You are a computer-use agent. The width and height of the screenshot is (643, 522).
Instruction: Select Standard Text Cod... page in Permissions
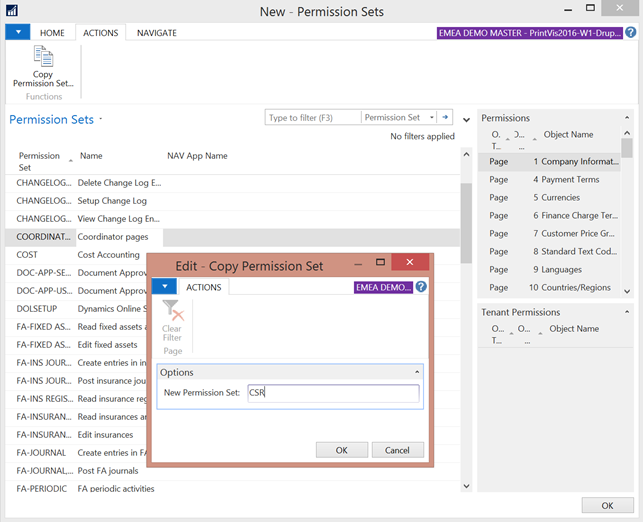tap(550, 252)
